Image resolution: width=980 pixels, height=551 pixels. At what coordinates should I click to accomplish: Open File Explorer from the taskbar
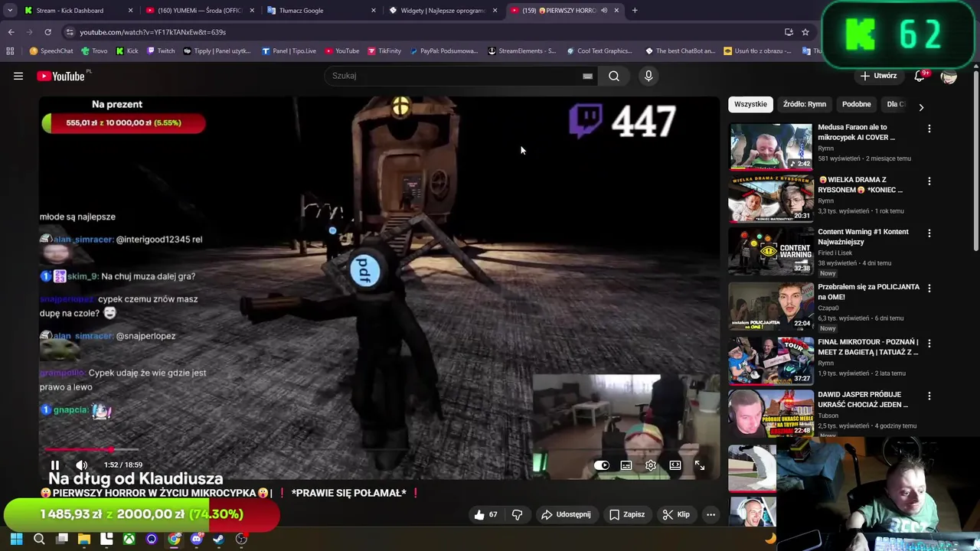click(84, 539)
